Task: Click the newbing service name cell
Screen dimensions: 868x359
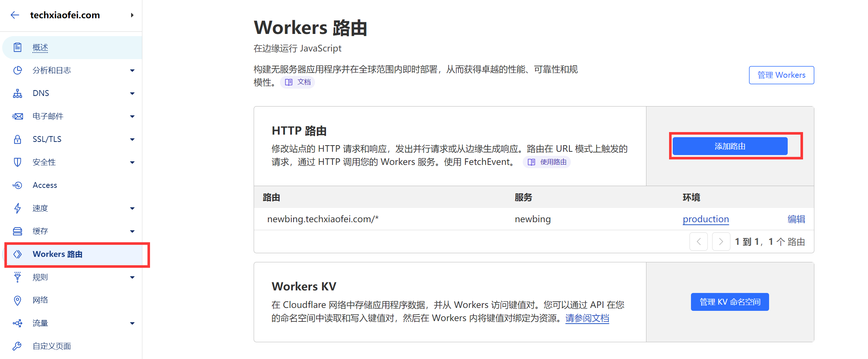Action: pos(533,219)
